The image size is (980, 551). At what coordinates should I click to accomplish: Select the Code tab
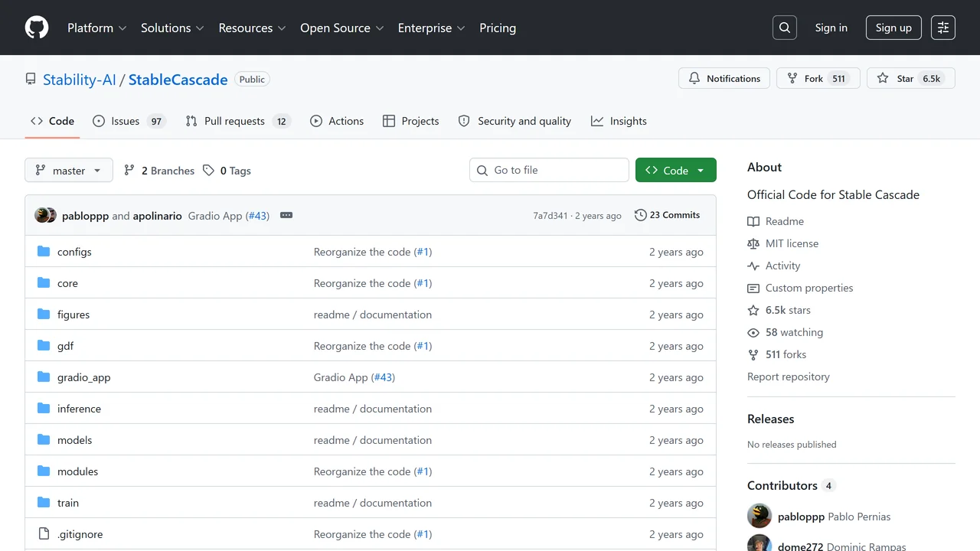(x=52, y=121)
